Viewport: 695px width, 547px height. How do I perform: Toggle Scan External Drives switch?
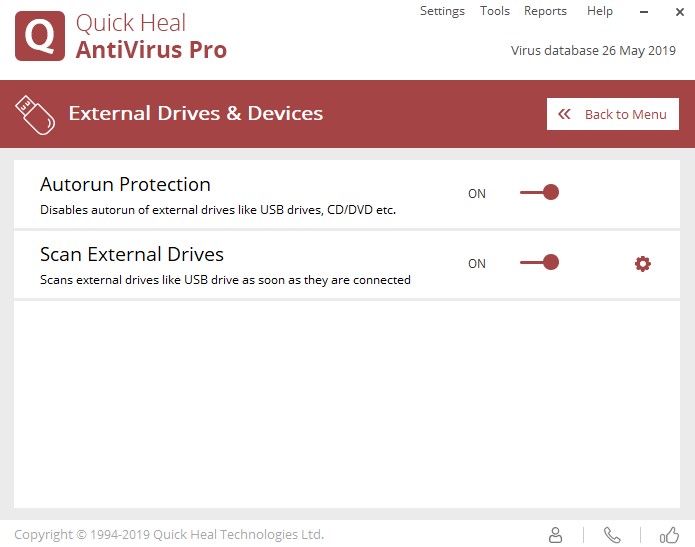[x=540, y=262]
